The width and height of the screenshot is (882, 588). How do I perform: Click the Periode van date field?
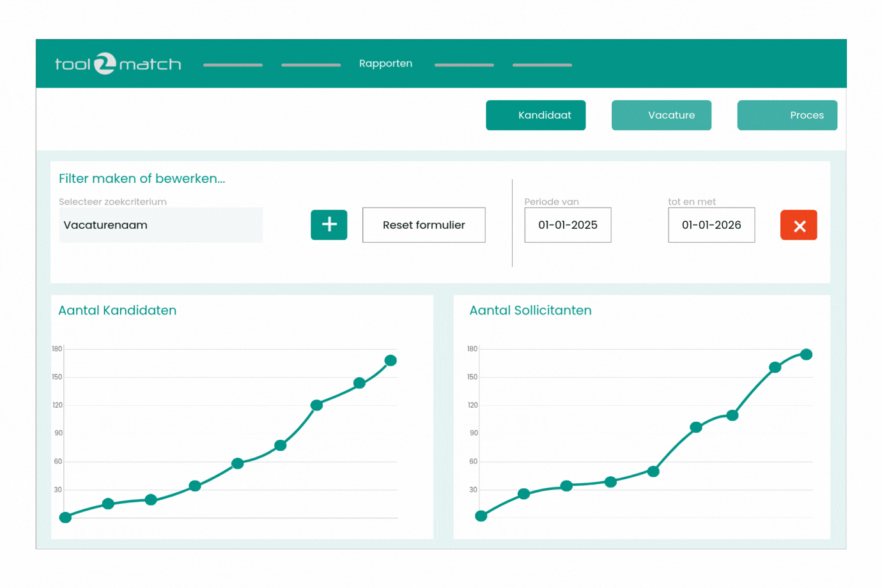point(568,225)
